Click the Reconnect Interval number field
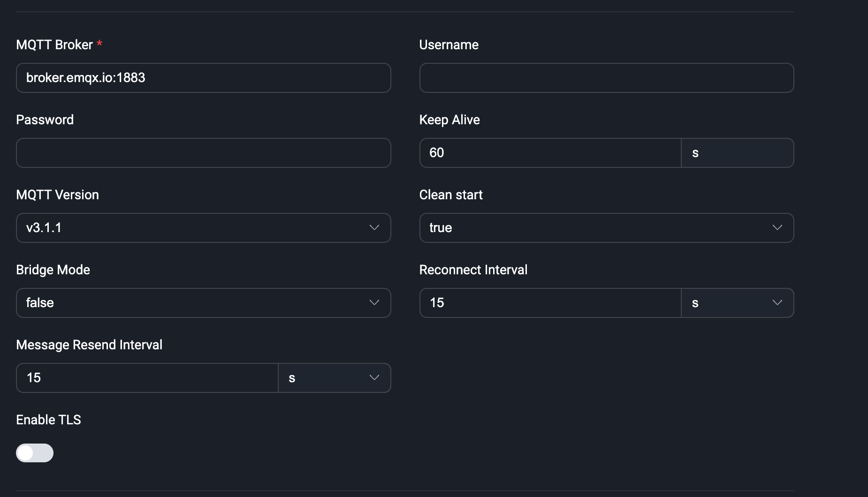Viewport: 868px width, 497px height. 550,303
